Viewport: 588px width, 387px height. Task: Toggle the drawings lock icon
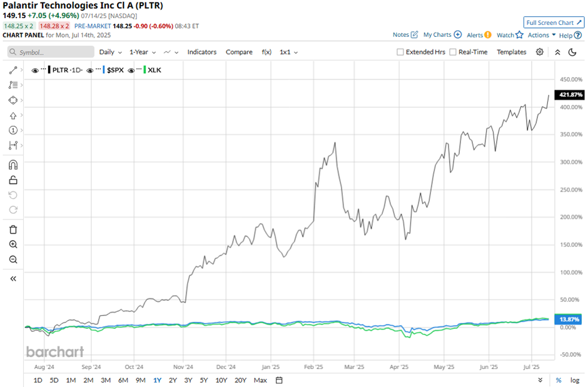point(13,180)
